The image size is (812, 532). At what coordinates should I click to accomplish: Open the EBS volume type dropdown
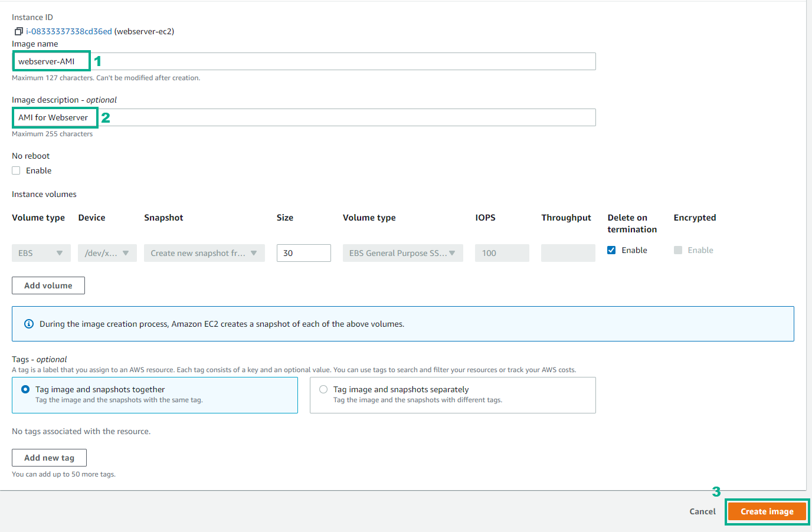point(41,252)
